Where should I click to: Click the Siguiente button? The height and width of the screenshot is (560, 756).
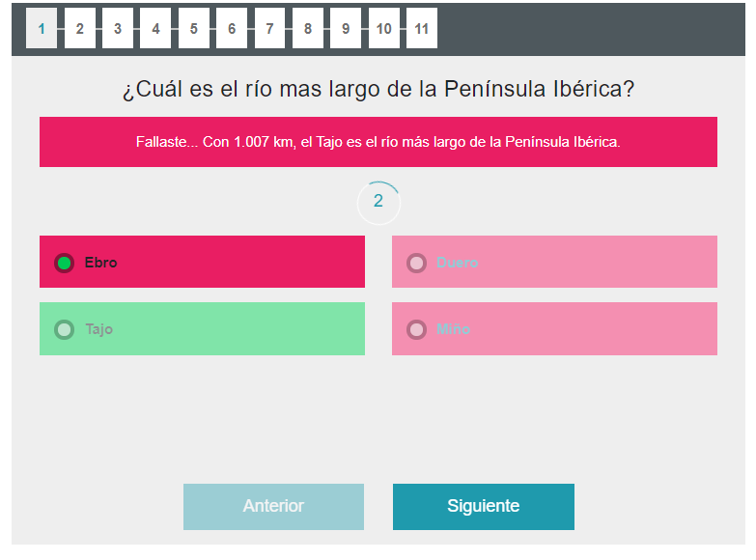pos(483,507)
